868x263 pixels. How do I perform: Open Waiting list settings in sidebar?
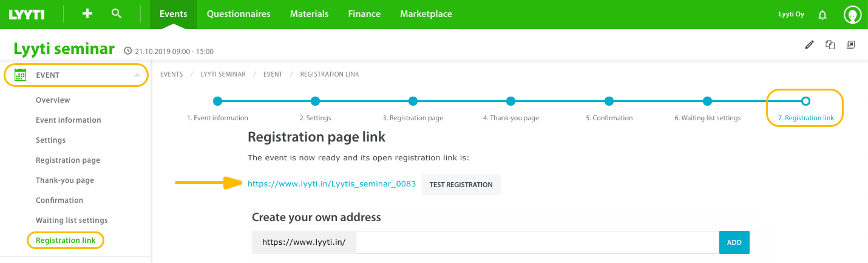tap(72, 220)
